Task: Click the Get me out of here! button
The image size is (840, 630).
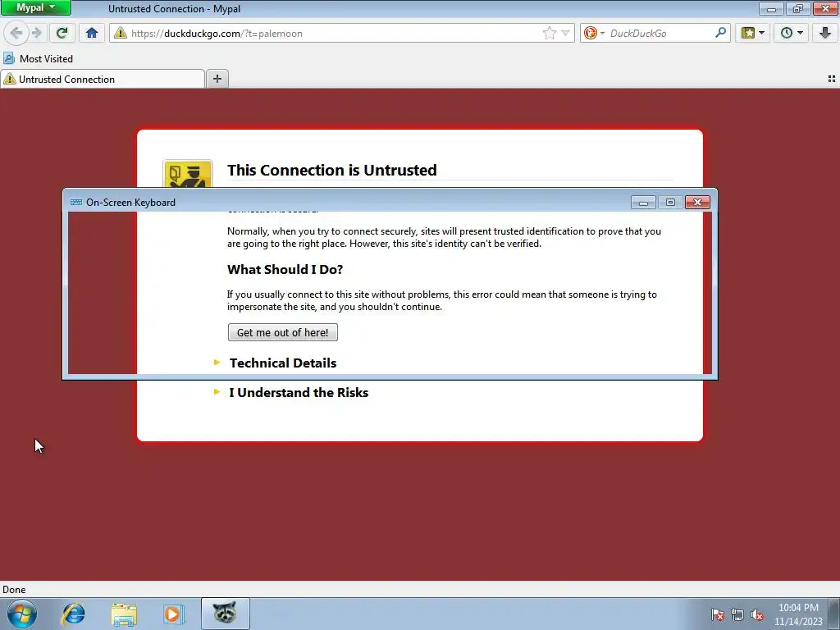Action: [283, 332]
